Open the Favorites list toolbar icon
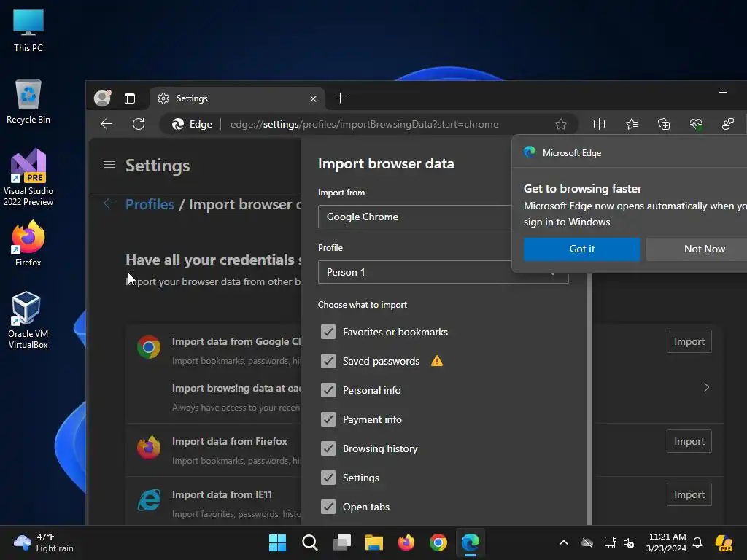Screen dimensions: 747x560 pyautogui.click(x=632, y=124)
